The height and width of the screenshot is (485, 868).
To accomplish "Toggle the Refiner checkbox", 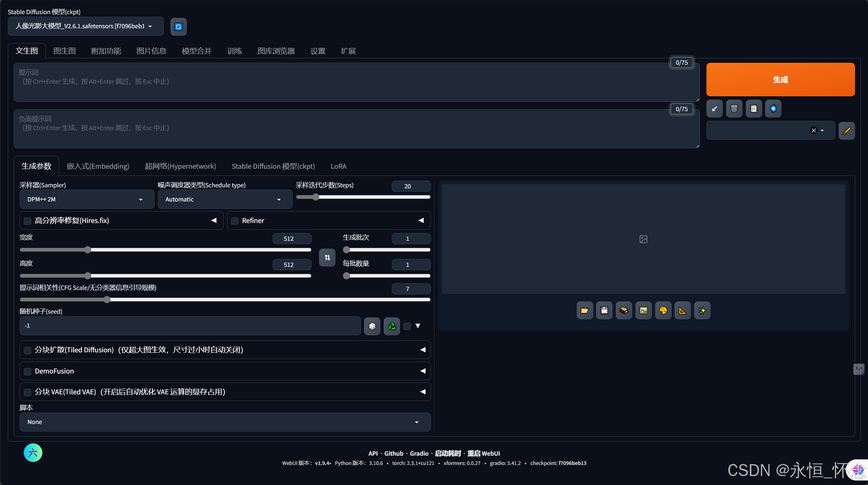I will click(235, 221).
